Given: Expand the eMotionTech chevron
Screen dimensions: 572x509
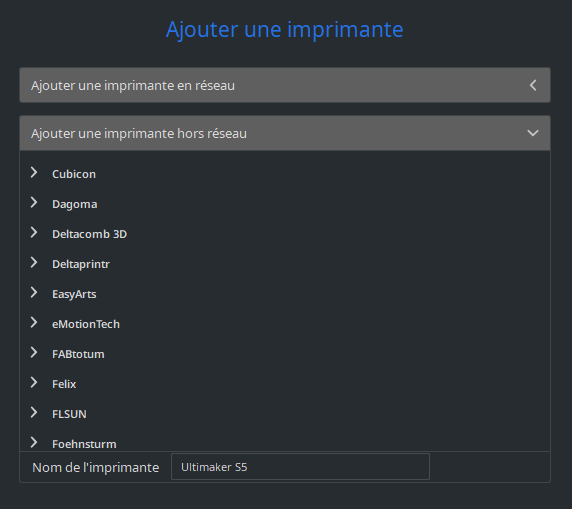Looking at the screenshot, I should pos(34,323).
